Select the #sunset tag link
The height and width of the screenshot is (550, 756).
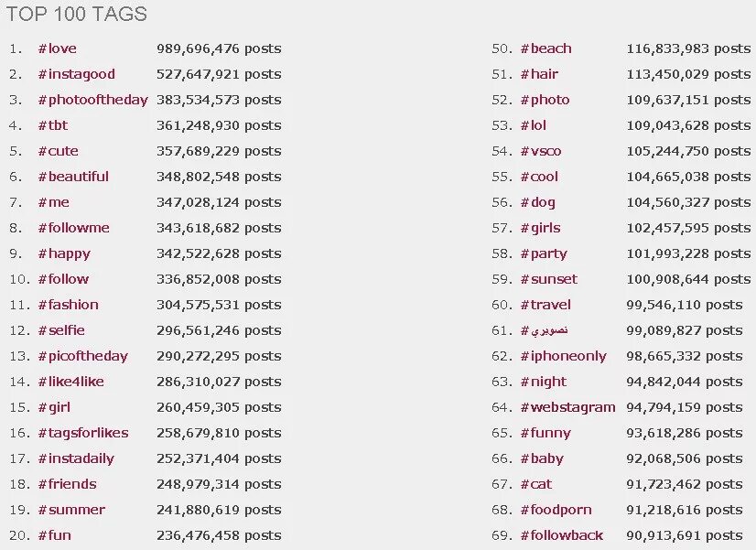coord(548,279)
